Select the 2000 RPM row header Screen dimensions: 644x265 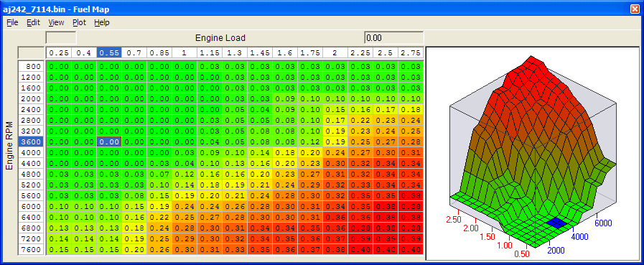(x=32, y=98)
